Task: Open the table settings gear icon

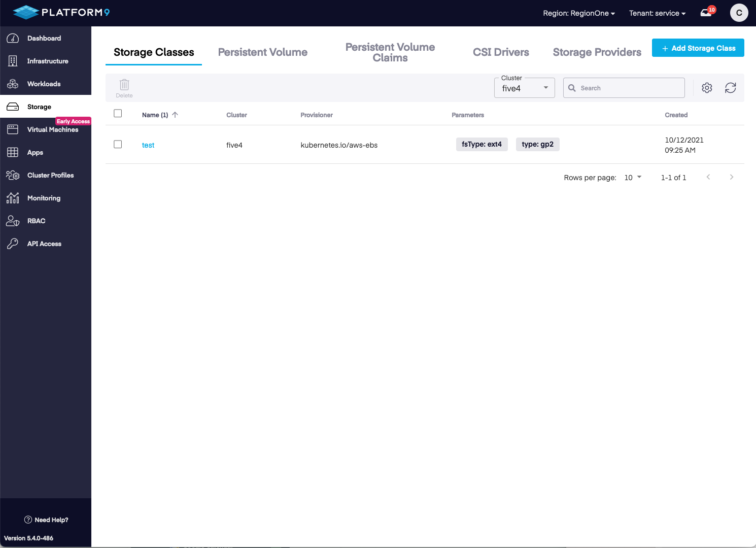Action: tap(707, 88)
